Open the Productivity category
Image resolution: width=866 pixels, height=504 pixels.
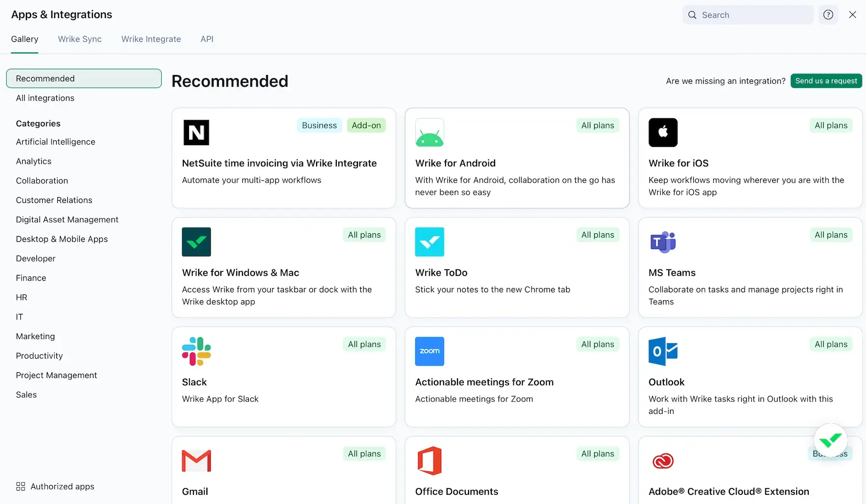click(x=39, y=356)
